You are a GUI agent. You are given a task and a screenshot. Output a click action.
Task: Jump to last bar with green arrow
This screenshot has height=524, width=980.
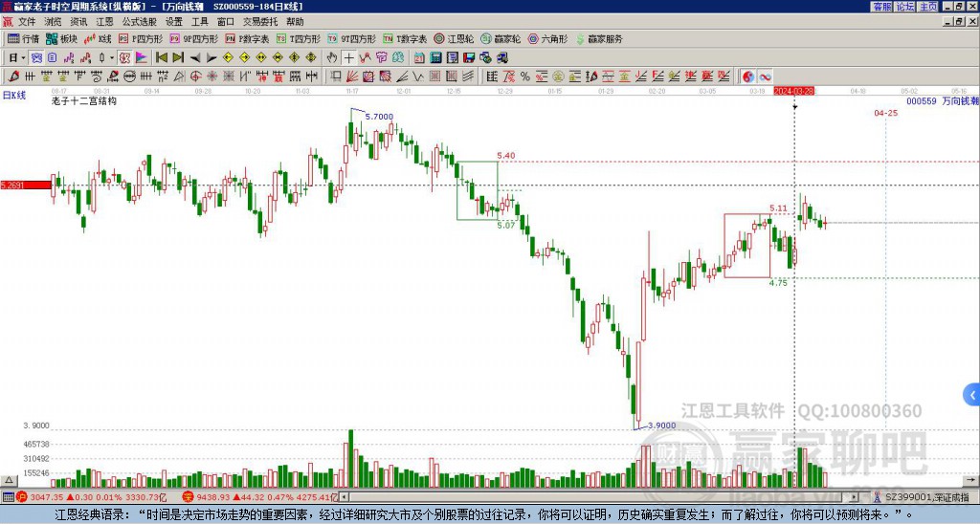point(178,57)
